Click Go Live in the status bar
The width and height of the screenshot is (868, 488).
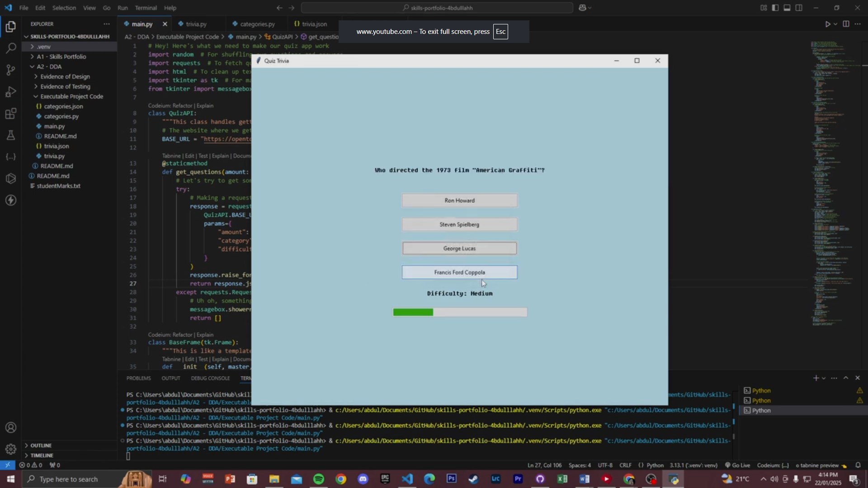(x=737, y=465)
